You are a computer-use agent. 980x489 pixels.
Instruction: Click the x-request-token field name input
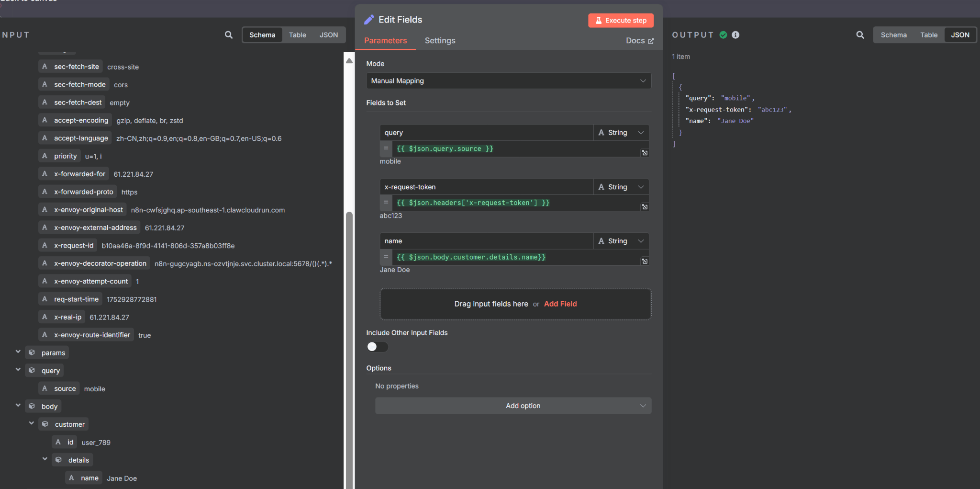pyautogui.click(x=486, y=187)
